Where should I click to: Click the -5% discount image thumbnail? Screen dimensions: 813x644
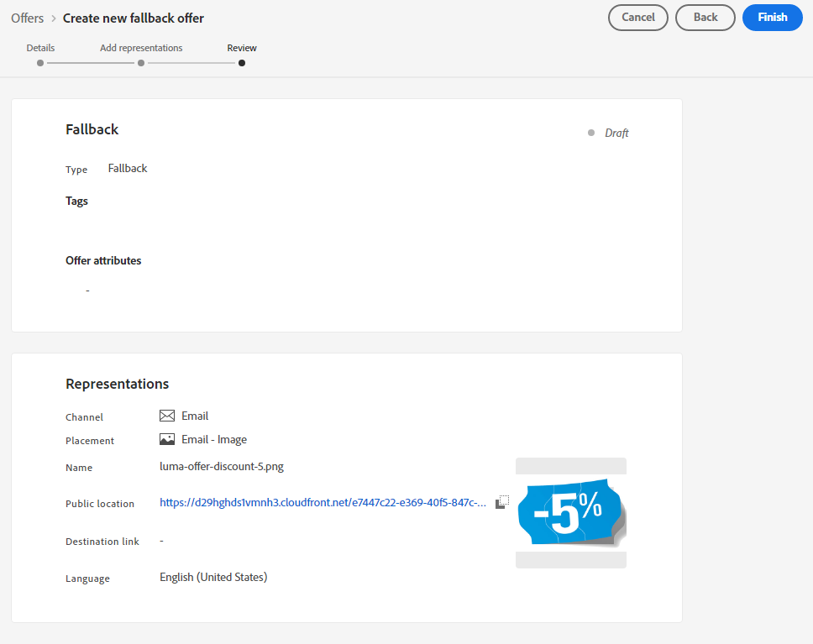pos(571,513)
